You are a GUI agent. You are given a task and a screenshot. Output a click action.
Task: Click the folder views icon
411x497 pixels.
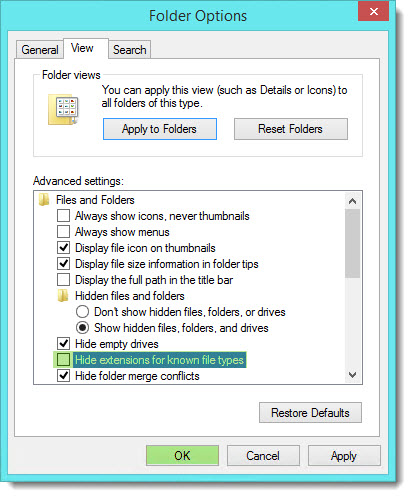point(63,109)
